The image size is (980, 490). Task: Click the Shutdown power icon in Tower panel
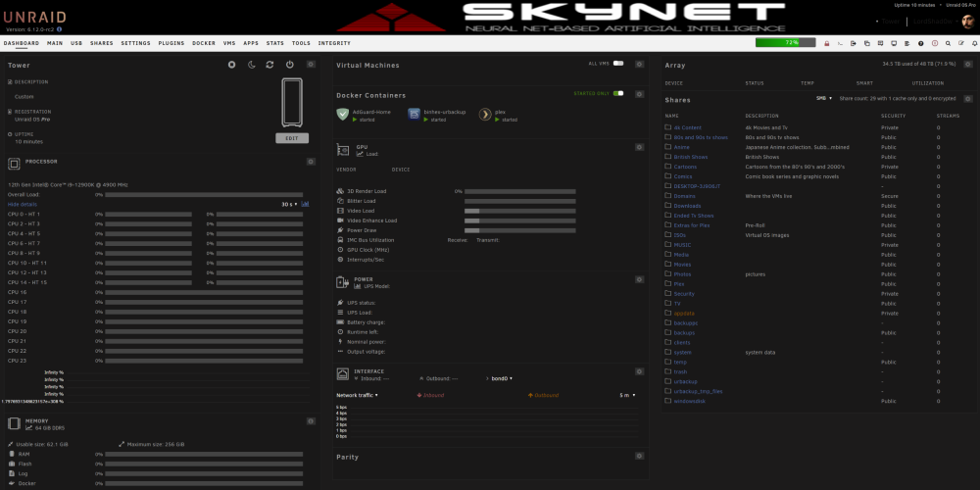[x=289, y=65]
